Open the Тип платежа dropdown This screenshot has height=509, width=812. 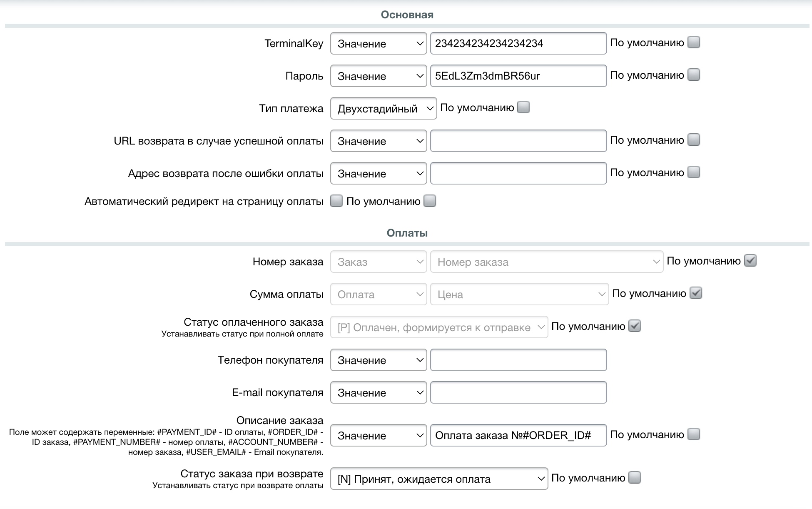point(383,108)
